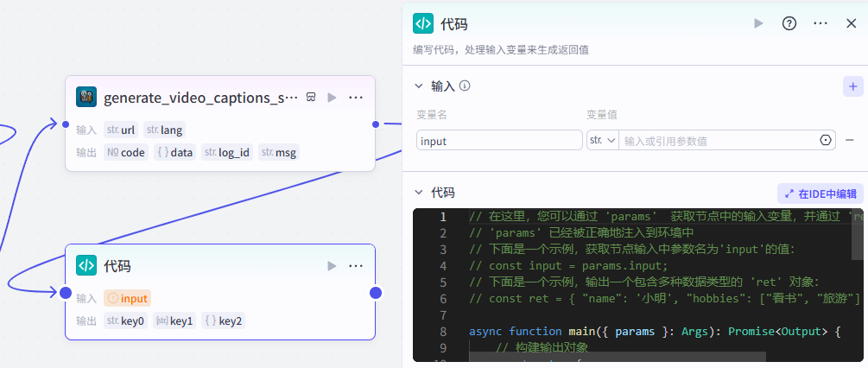
Task: Close the code configuration panel
Action: pos(851,23)
